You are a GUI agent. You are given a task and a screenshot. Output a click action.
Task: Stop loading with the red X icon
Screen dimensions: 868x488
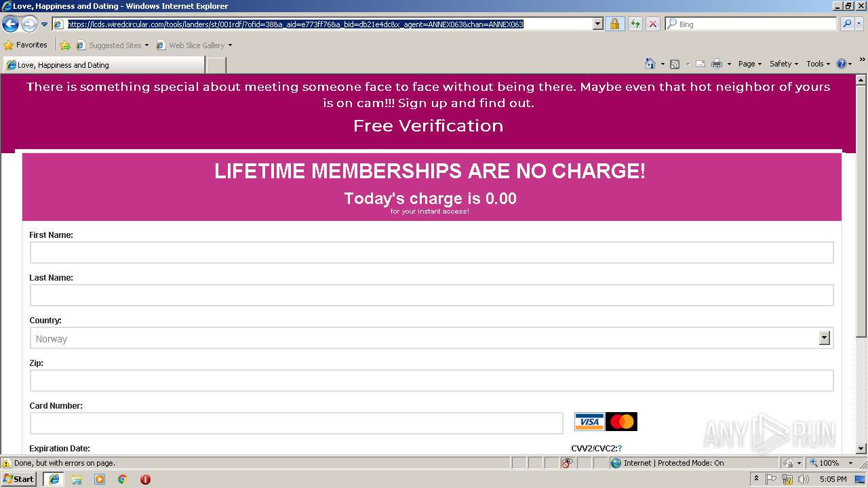click(x=652, y=24)
